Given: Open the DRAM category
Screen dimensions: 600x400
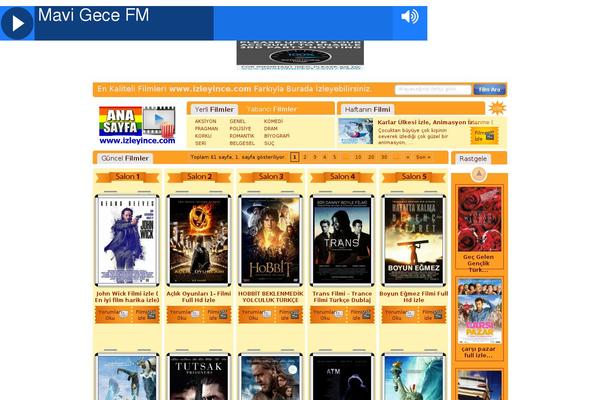Looking at the screenshot, I should (x=271, y=129).
